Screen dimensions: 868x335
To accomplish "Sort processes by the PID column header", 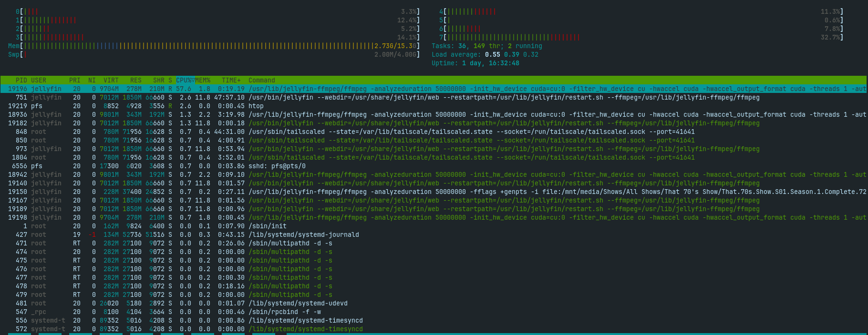I will (x=21, y=80).
